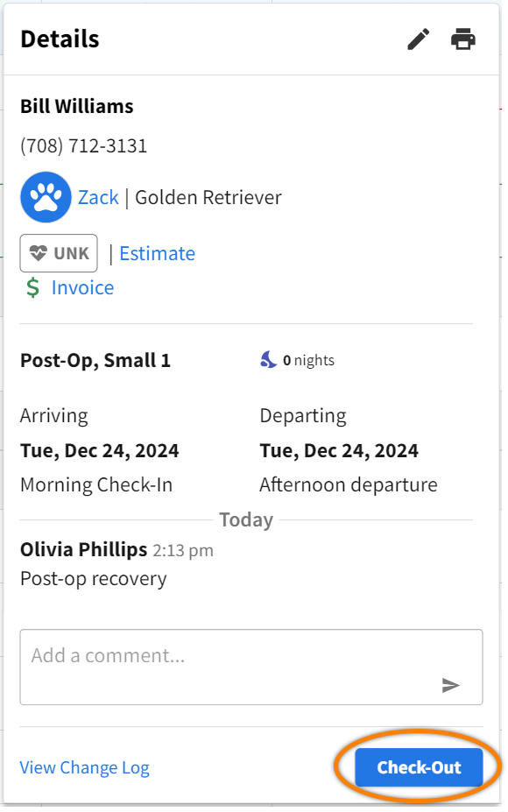The width and height of the screenshot is (508, 812).
Task: Click owner name Bill Williams
Action: pos(76,106)
